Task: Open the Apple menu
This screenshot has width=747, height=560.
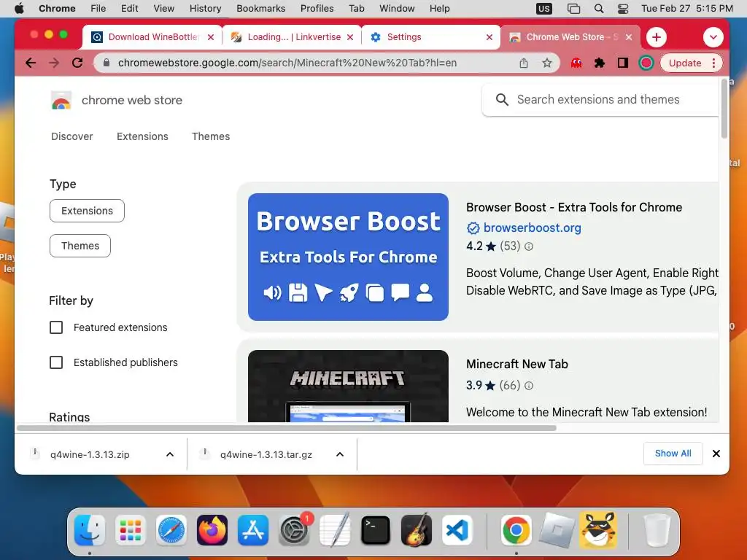Action: tap(19, 9)
